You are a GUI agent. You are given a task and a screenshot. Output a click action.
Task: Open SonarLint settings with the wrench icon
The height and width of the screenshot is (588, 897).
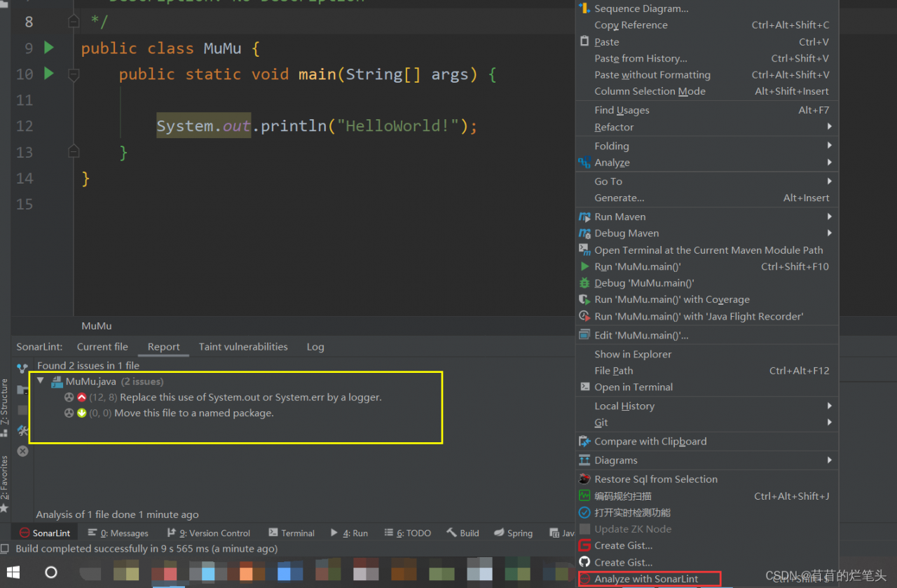[x=22, y=430]
